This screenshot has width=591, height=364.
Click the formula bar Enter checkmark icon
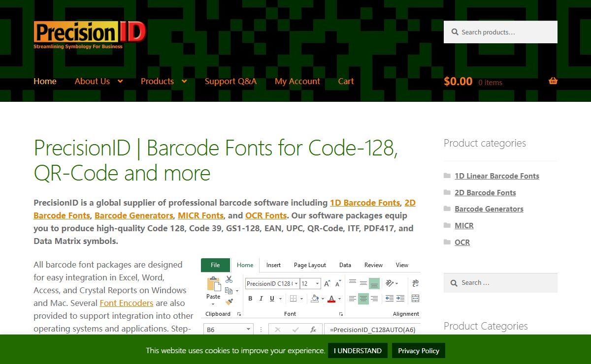click(x=295, y=330)
